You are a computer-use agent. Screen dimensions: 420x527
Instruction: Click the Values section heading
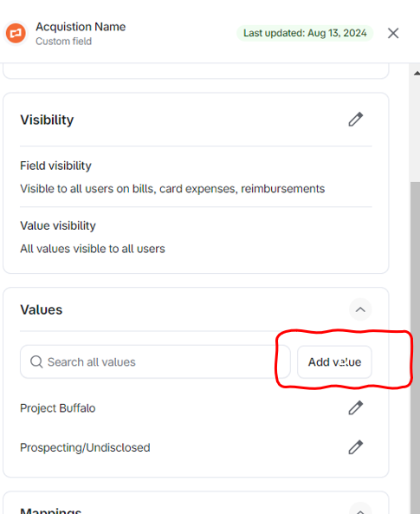[x=42, y=309]
